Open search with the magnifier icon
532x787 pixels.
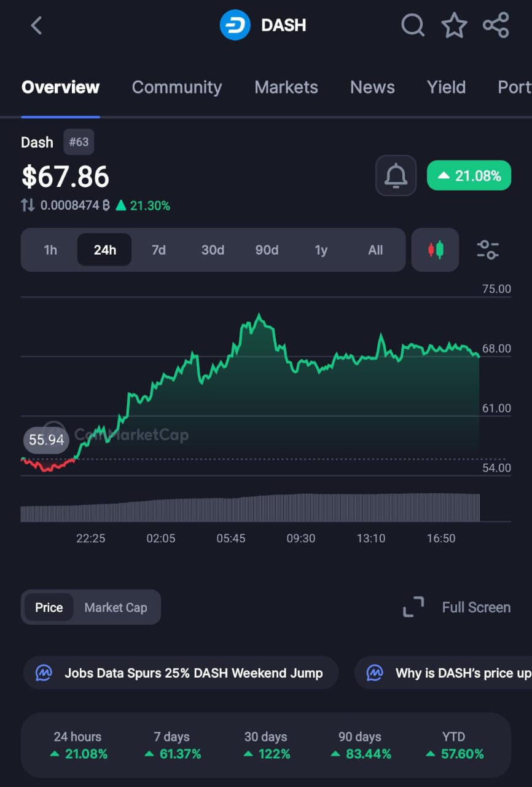(413, 25)
